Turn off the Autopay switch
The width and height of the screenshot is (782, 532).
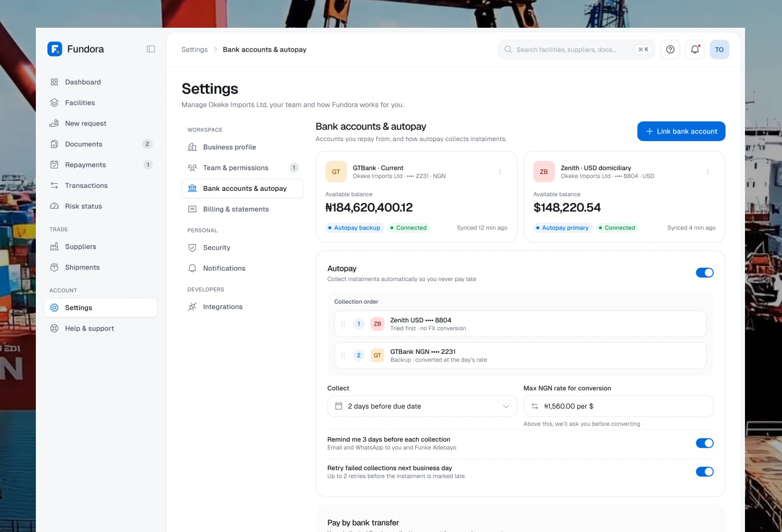click(704, 273)
